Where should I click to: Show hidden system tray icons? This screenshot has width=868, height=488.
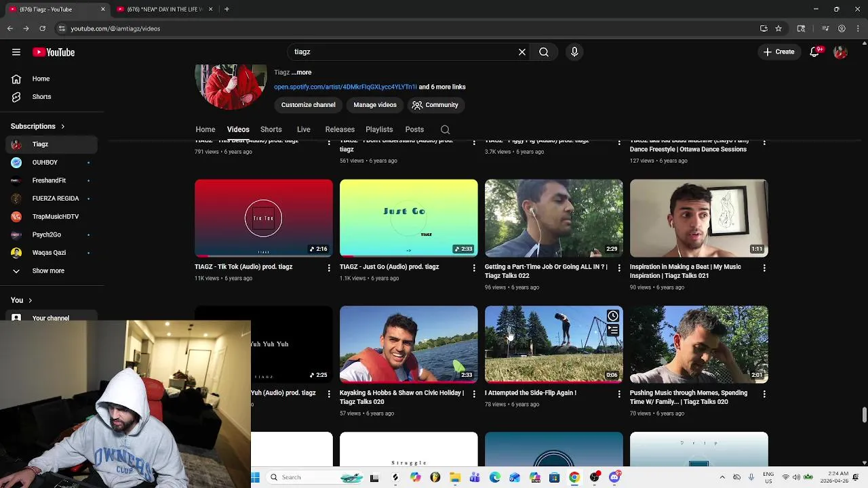722,477
